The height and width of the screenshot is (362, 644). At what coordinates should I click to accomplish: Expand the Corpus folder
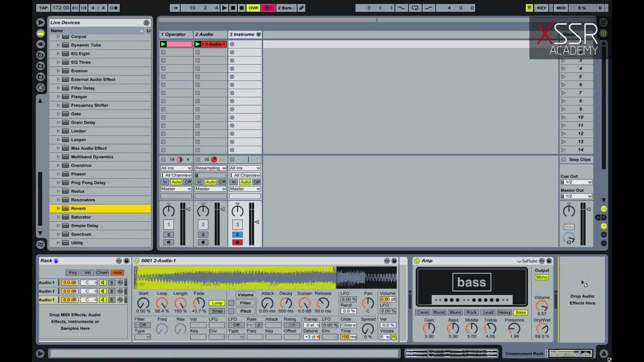[58, 36]
